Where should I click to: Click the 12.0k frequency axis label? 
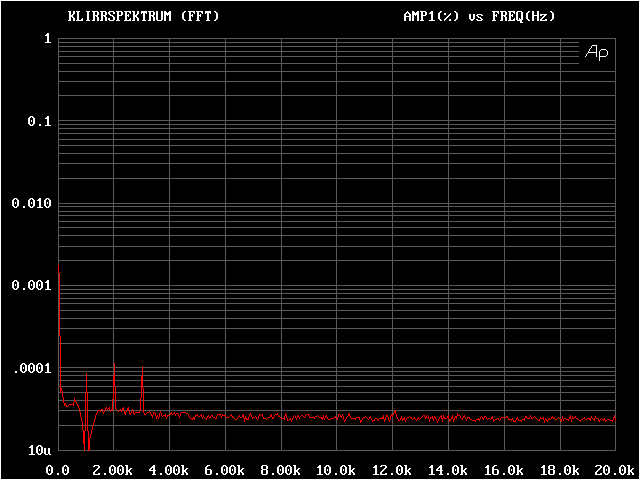click(392, 469)
